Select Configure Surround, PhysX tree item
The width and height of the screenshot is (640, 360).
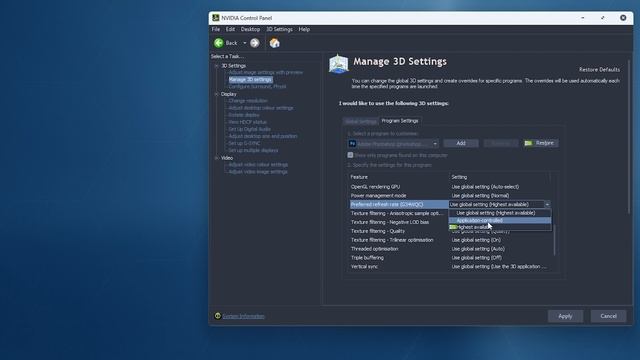click(257, 87)
